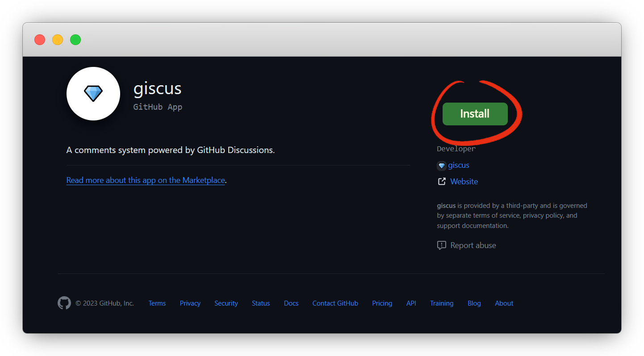Open Read more about this app on Marketplace

pos(146,180)
